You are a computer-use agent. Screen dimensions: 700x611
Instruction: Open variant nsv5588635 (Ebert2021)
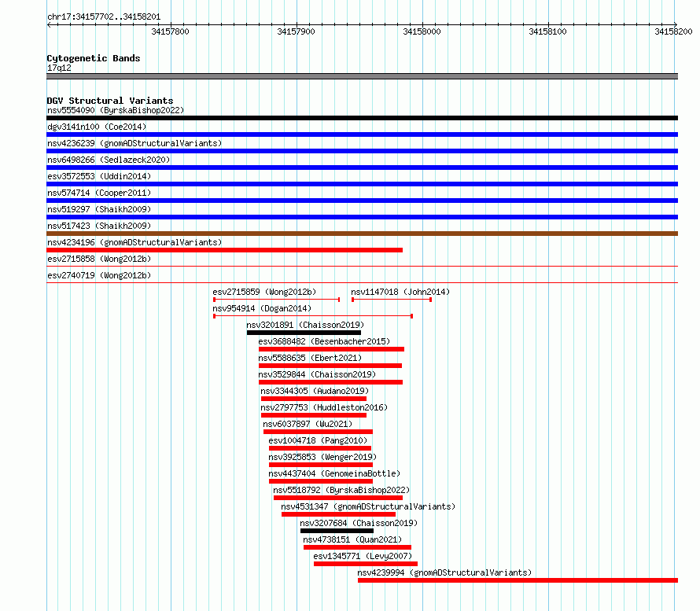pyautogui.click(x=310, y=358)
